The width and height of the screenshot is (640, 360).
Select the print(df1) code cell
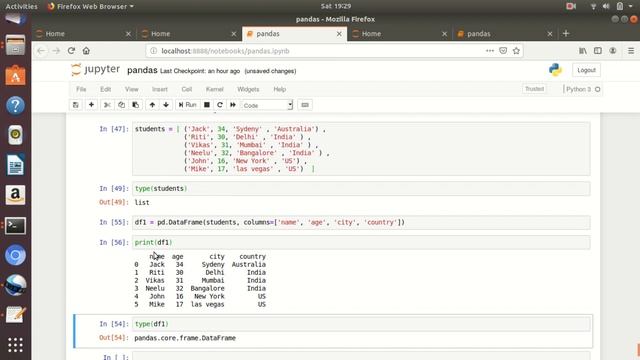[361, 242]
